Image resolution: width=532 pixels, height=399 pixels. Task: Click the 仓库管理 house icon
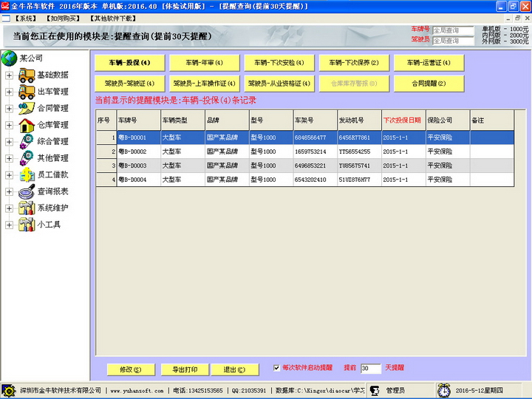pyautogui.click(x=27, y=125)
